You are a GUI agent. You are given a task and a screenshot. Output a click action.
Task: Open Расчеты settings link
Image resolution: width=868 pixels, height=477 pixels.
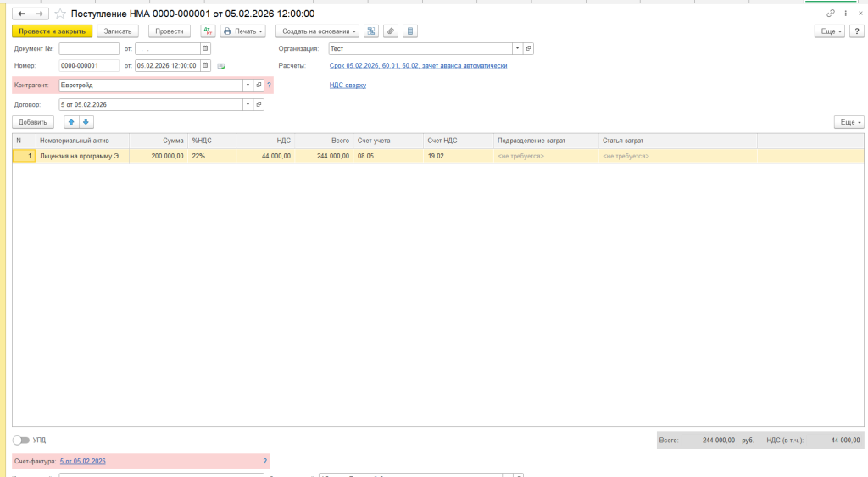[418, 66]
